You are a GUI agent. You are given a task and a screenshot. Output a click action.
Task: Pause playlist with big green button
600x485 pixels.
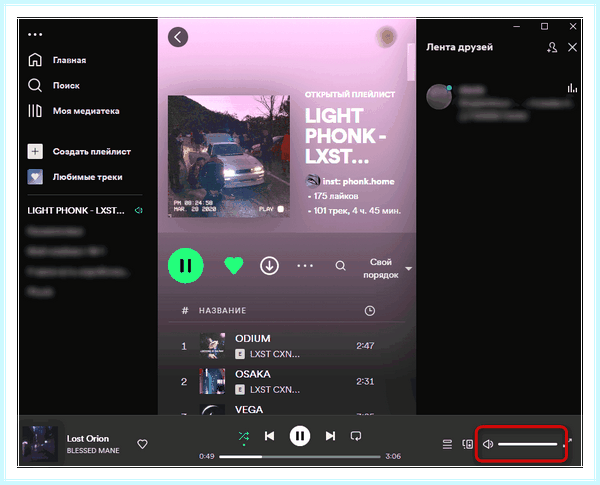click(x=186, y=266)
